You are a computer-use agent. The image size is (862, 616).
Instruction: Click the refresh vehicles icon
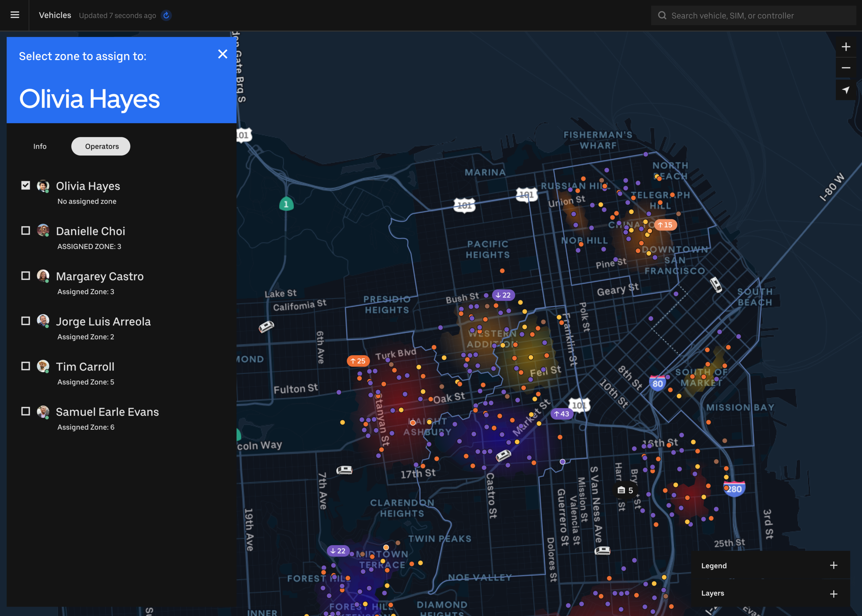(x=166, y=15)
